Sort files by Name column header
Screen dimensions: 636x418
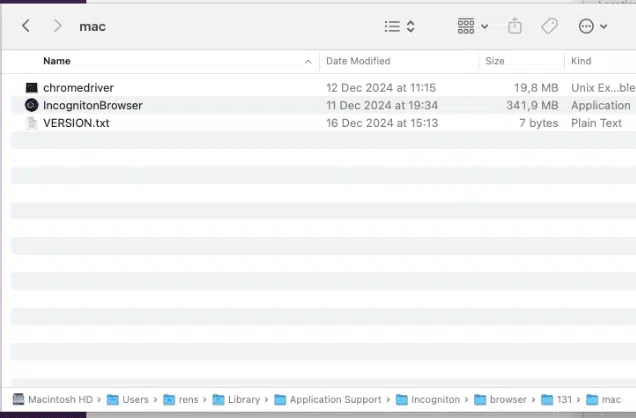tap(57, 61)
